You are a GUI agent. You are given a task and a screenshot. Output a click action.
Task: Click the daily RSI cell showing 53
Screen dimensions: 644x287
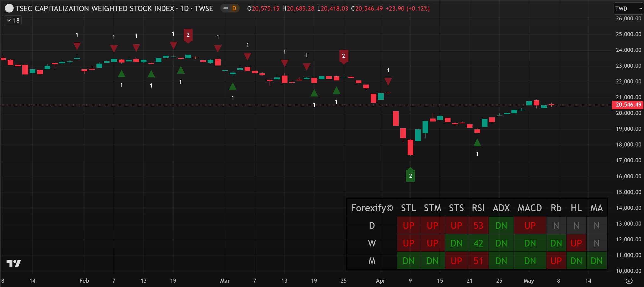coord(478,226)
